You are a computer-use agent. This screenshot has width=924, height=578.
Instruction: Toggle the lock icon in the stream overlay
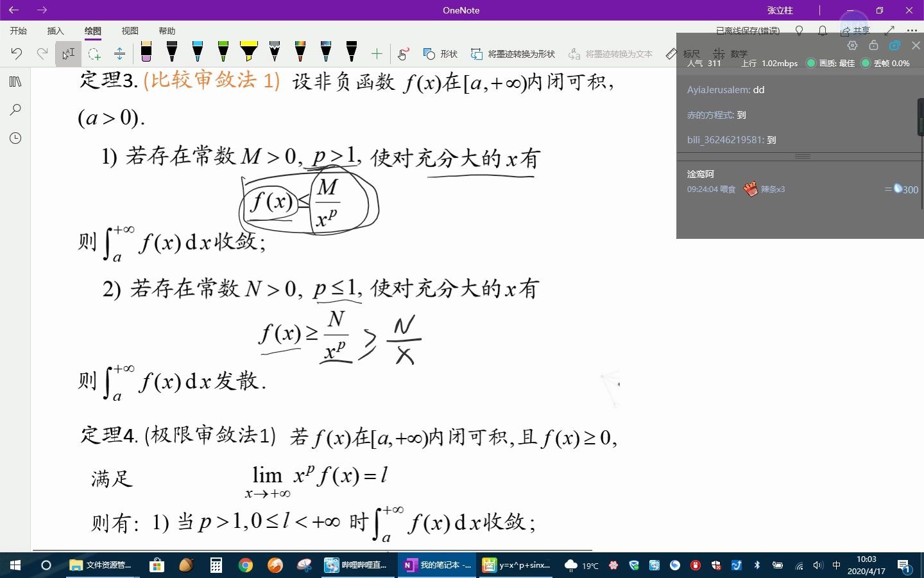click(873, 45)
